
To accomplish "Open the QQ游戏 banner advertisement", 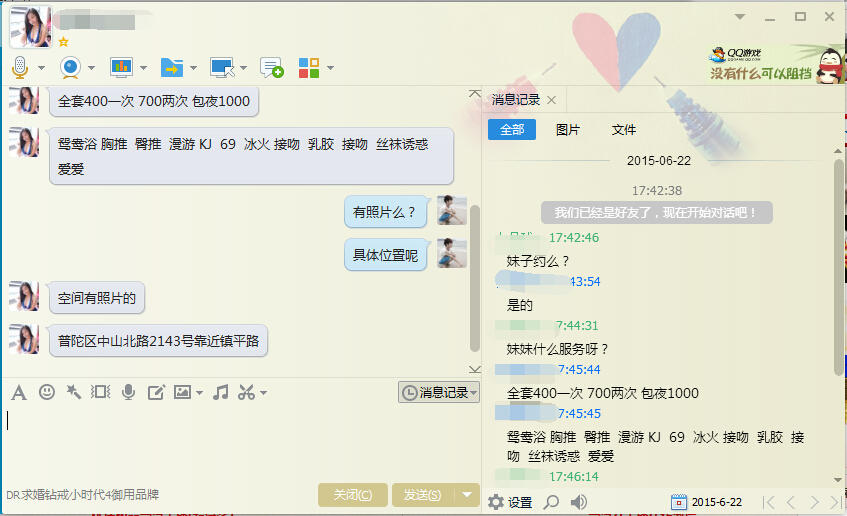I will 777,64.
